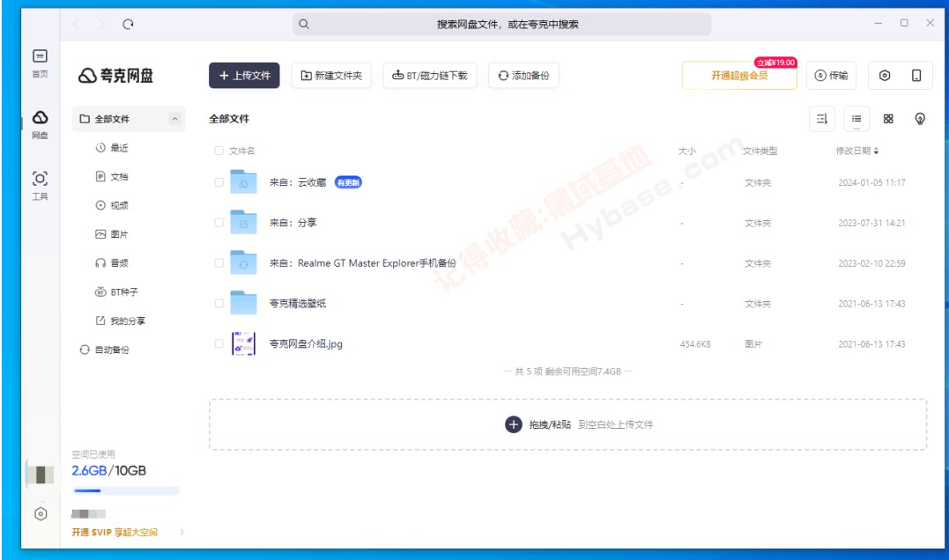949x560 pixels.
Task: Sort by 修改日期 column arrow
Action: (876, 151)
